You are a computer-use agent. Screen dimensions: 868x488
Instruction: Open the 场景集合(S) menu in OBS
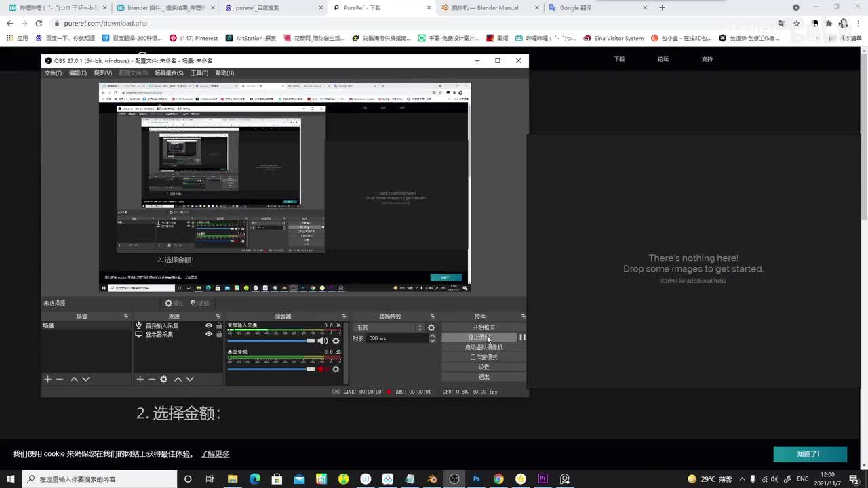click(x=169, y=73)
